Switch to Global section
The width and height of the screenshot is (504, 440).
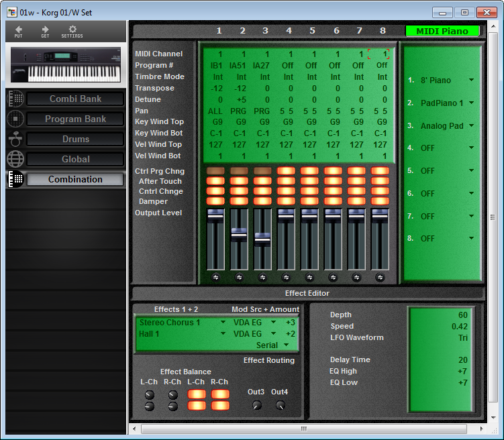[75, 159]
